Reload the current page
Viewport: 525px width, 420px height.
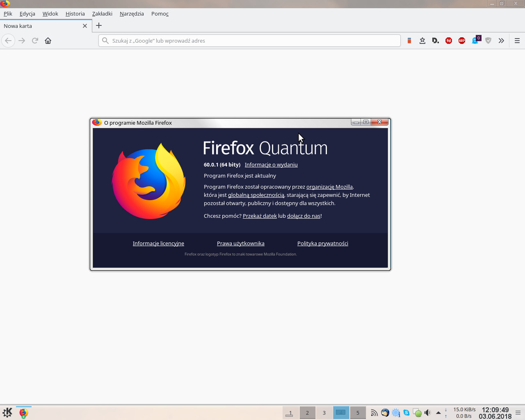point(35,41)
